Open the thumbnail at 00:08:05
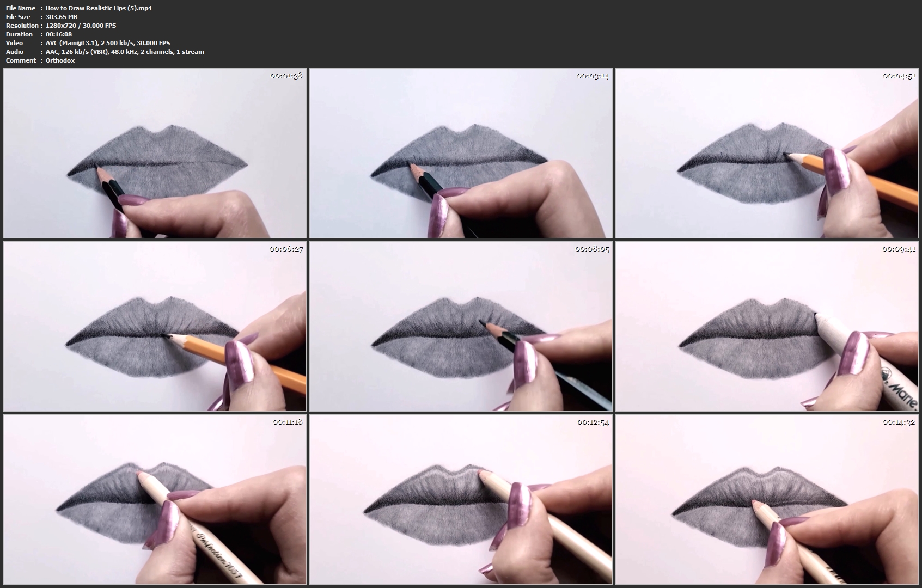922x588 pixels. pyautogui.click(x=461, y=326)
